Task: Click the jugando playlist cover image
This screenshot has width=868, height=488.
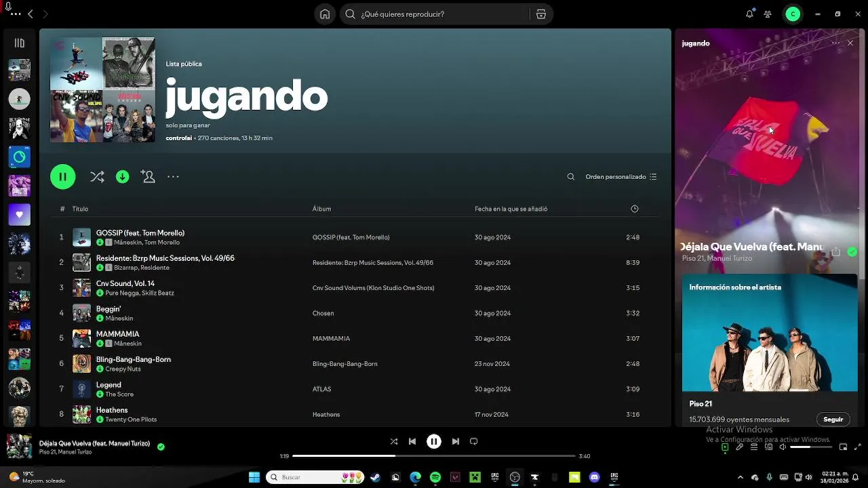Action: 102,90
